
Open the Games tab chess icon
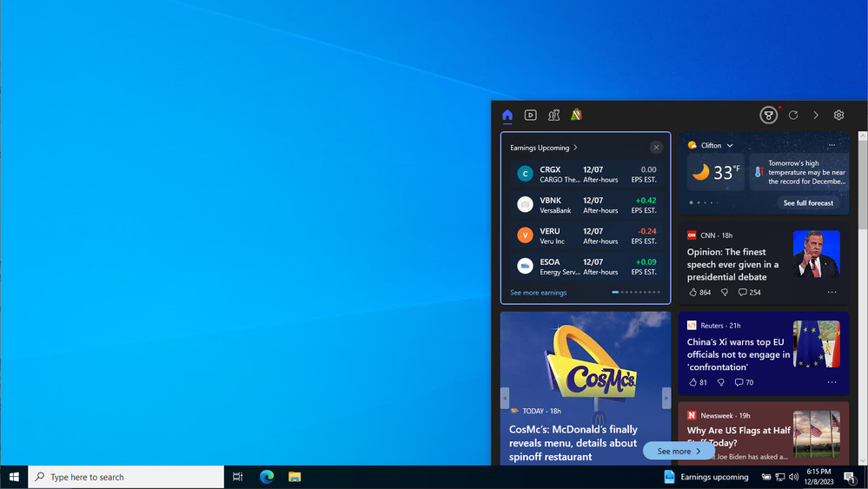[553, 115]
